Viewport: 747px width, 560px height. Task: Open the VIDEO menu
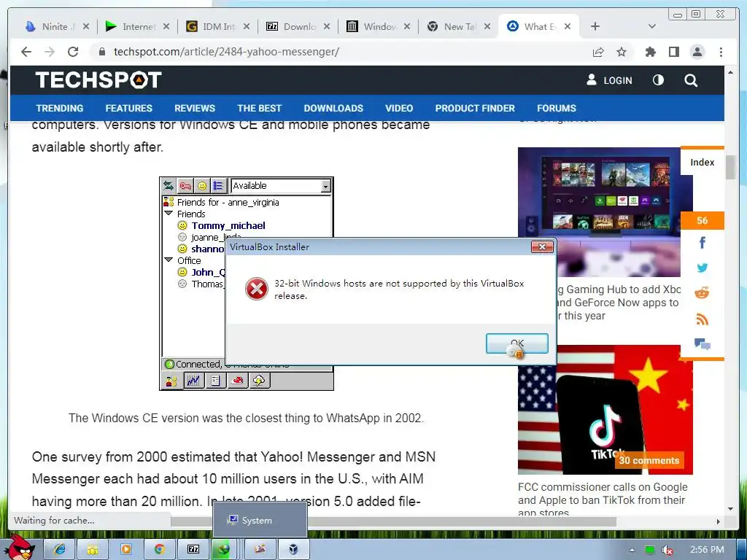399,108
